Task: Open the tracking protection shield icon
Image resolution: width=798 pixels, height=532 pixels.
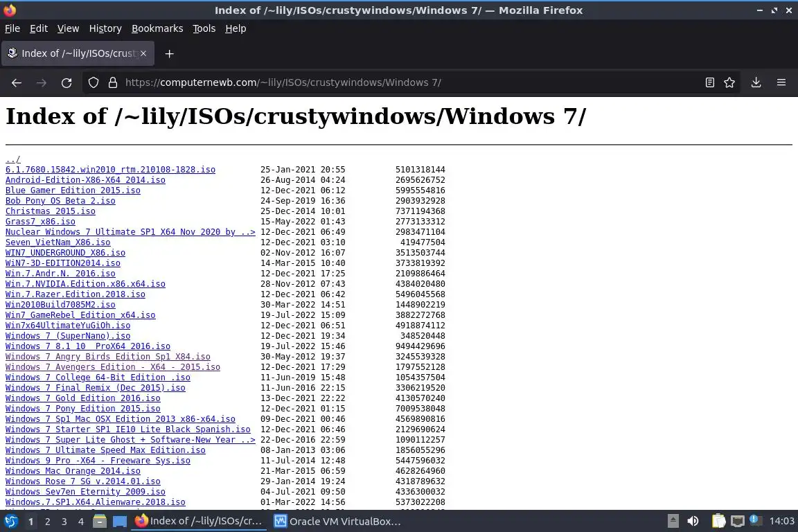Action: (x=93, y=82)
